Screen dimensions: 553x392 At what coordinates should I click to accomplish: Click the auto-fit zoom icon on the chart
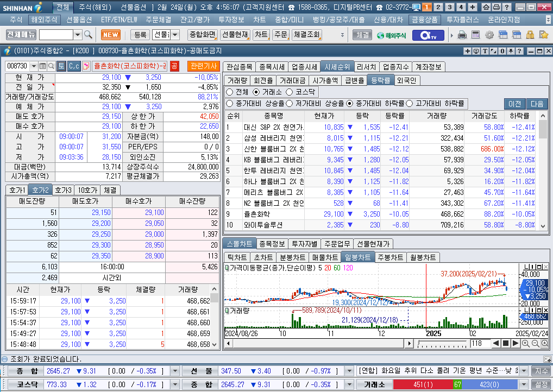coord(544,344)
